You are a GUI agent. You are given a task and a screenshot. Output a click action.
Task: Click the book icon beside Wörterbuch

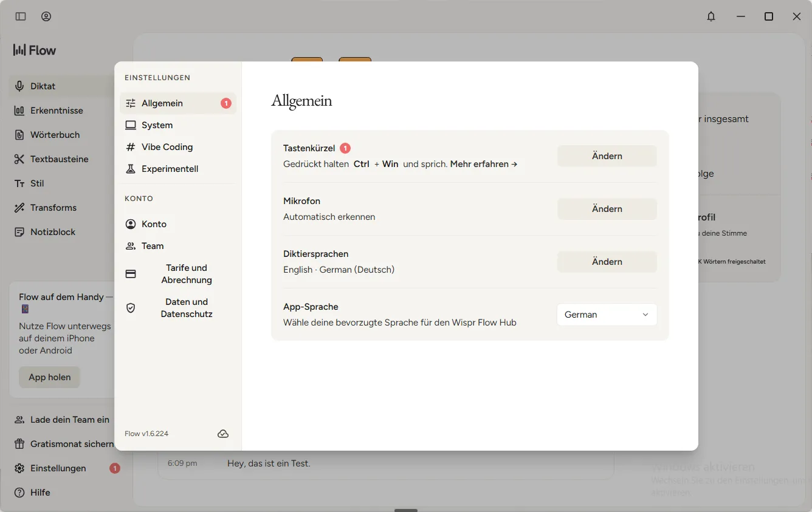19,135
